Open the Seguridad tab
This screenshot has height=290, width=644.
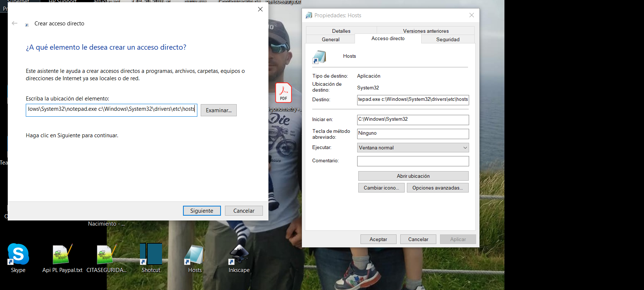pyautogui.click(x=447, y=39)
